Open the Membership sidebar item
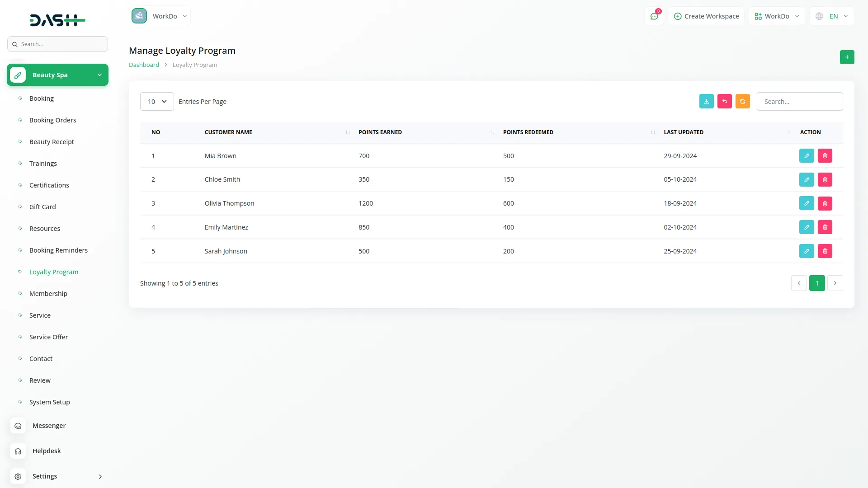This screenshot has height=488, width=868. point(48,294)
